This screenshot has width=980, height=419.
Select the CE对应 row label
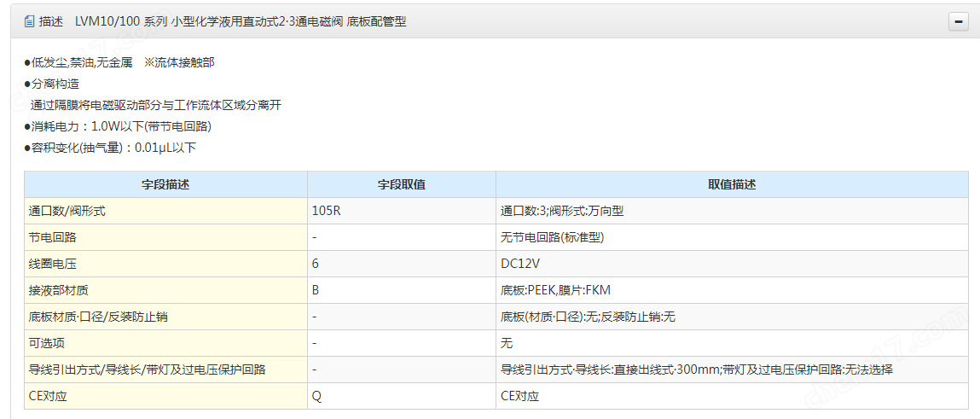[x=165, y=396]
